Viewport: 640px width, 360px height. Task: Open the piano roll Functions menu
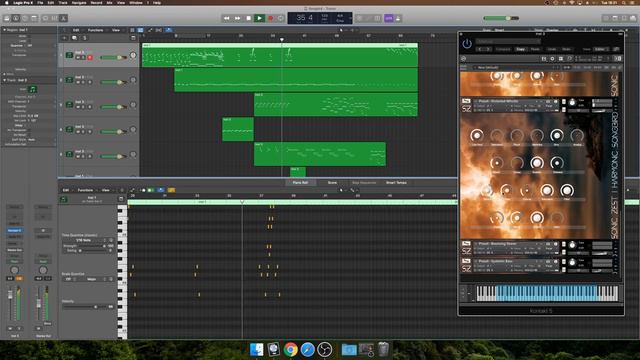coord(85,190)
